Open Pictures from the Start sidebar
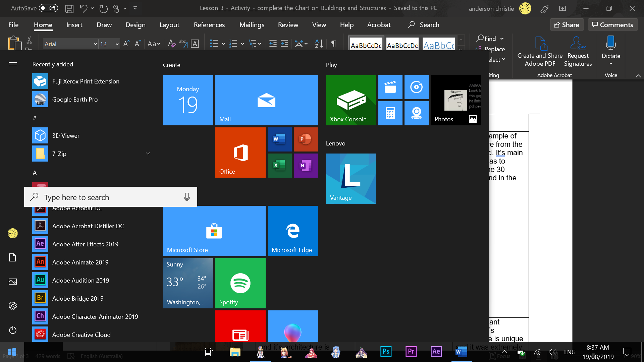Image resolution: width=644 pixels, height=362 pixels. click(13, 282)
